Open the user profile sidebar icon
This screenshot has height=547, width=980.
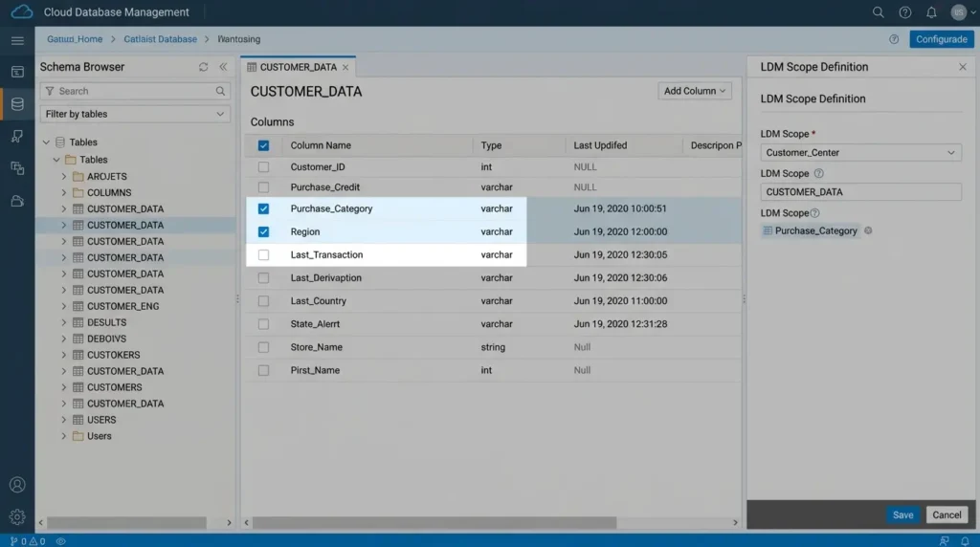pyautogui.click(x=17, y=485)
